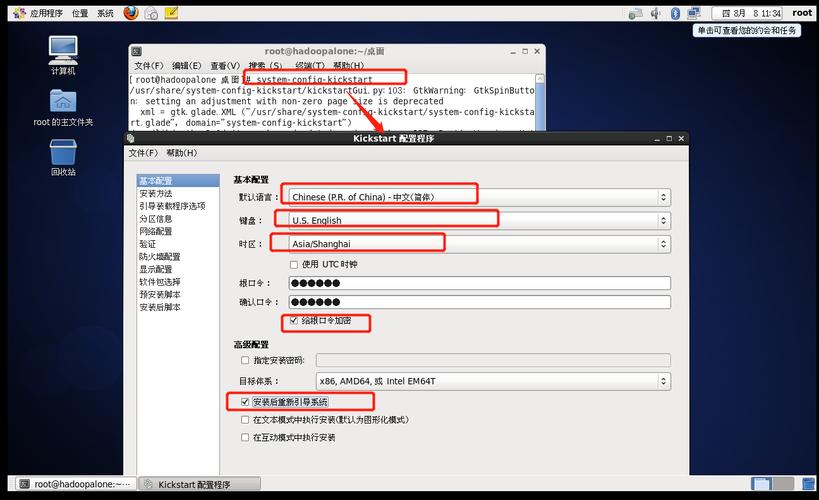
Task: Click the network connection monitor icon
Action: [694, 13]
